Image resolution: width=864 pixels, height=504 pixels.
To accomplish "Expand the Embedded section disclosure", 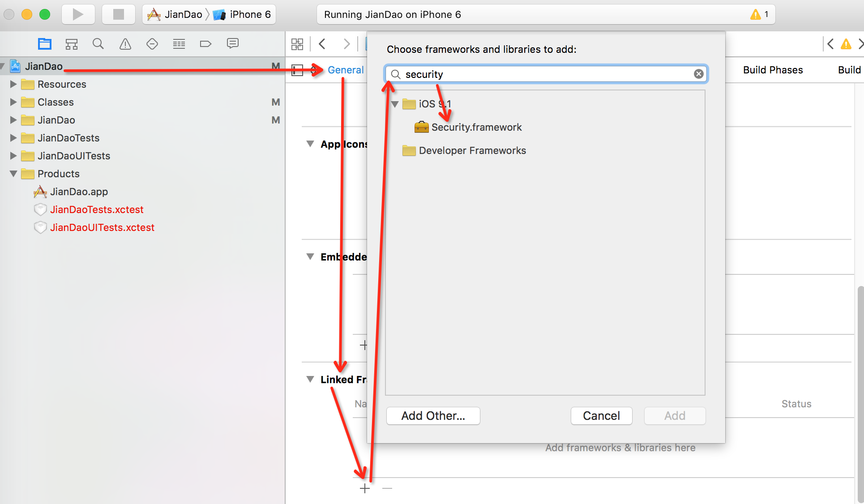I will 311,257.
